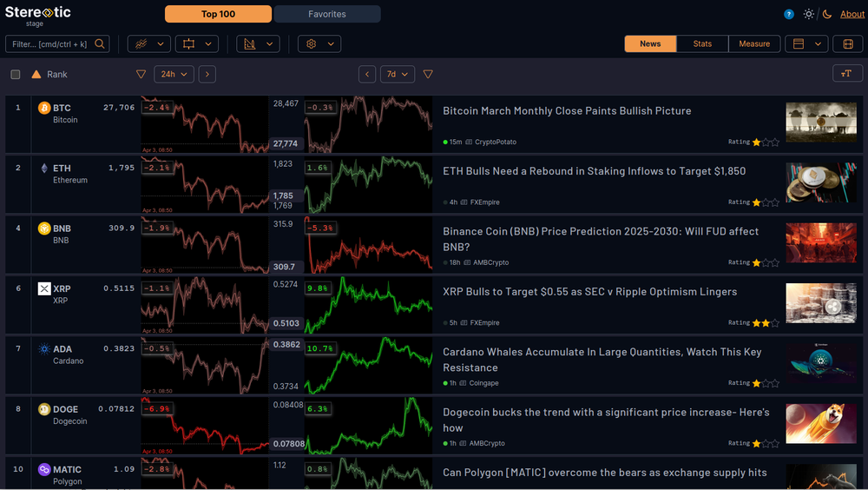Viewport: 868px width, 490px height.
Task: Open Cardano Whales Accumulate headline
Action: [602, 360]
